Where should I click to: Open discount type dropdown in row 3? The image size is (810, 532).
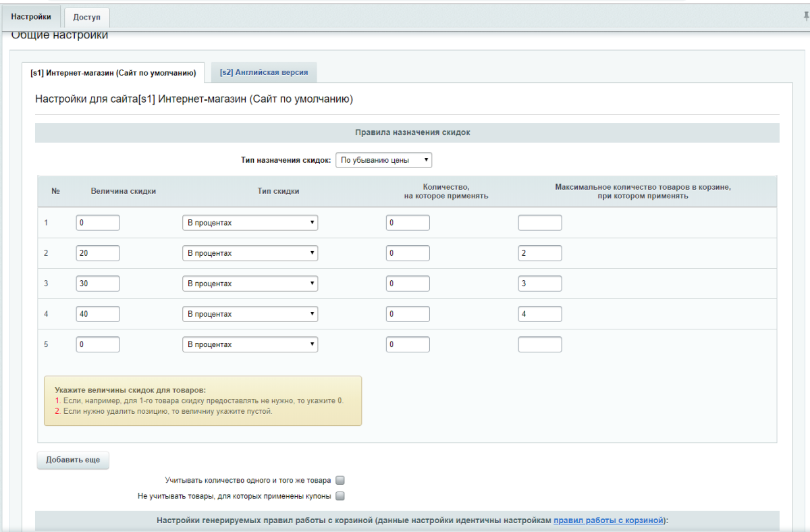(x=250, y=284)
